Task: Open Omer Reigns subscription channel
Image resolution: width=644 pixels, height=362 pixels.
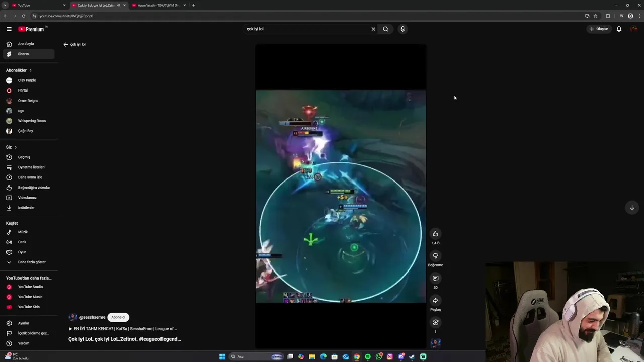Action: coord(29,101)
